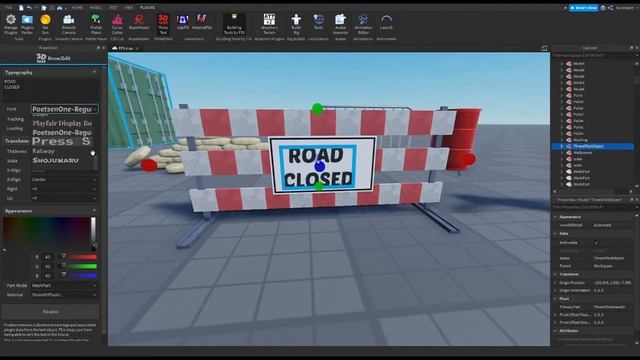
Task: Collapse the Pivot properties group
Action: click(x=556, y=299)
